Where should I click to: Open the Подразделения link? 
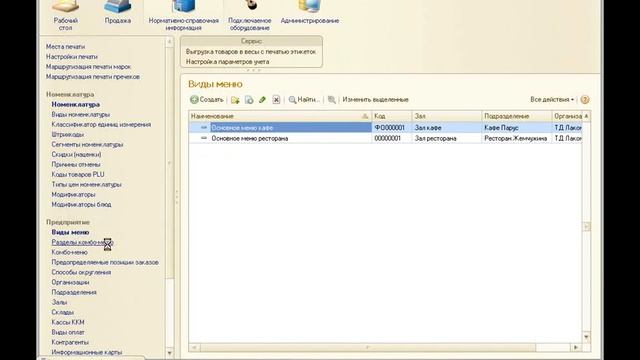tap(74, 292)
